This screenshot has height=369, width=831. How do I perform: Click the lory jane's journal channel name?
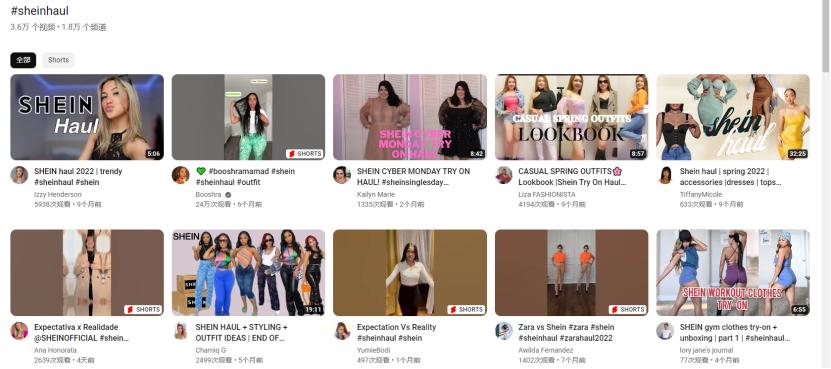tap(706, 350)
